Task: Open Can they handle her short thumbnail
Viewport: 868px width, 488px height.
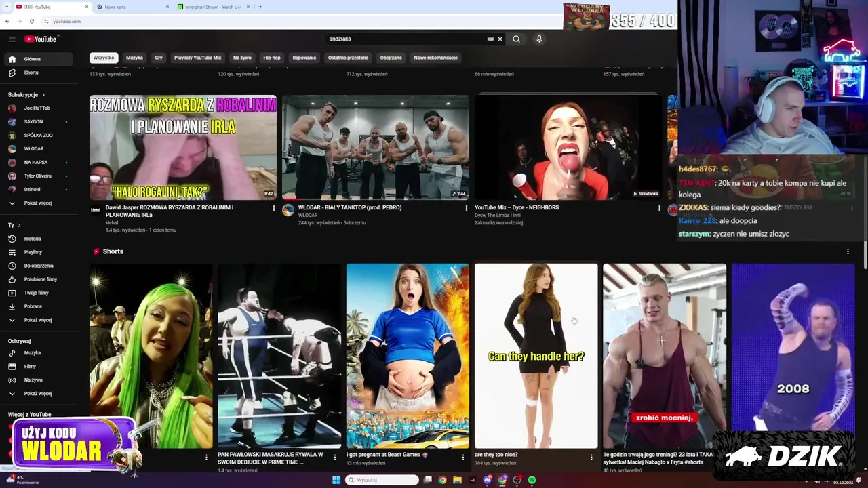Action: [x=536, y=356]
